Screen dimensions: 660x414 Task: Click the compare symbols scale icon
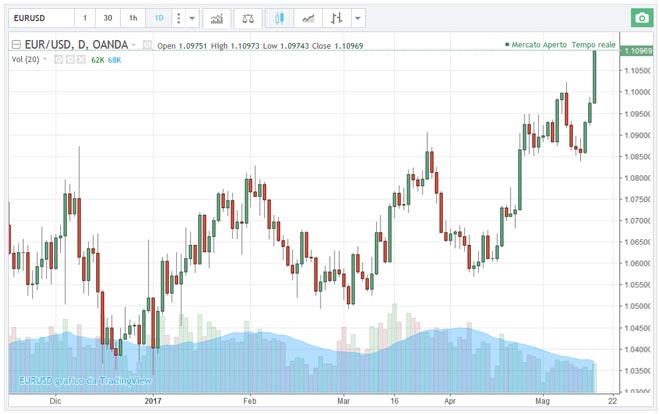point(249,18)
